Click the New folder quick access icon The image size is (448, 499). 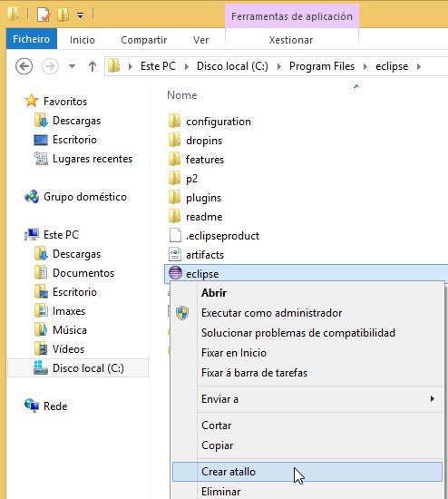pyautogui.click(x=63, y=15)
